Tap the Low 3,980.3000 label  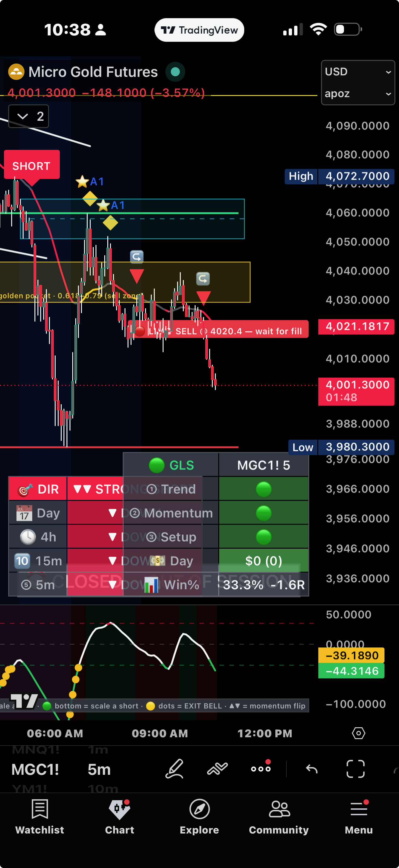(341, 447)
